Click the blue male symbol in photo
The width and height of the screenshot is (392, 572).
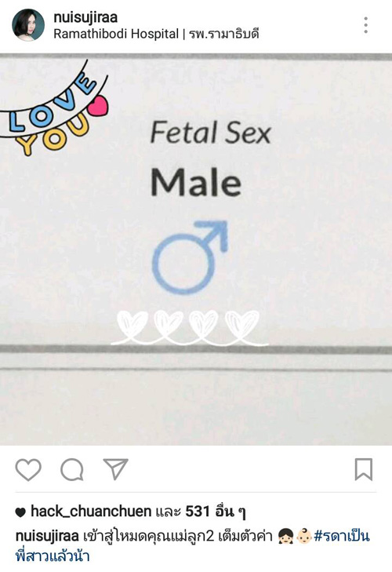[190, 257]
